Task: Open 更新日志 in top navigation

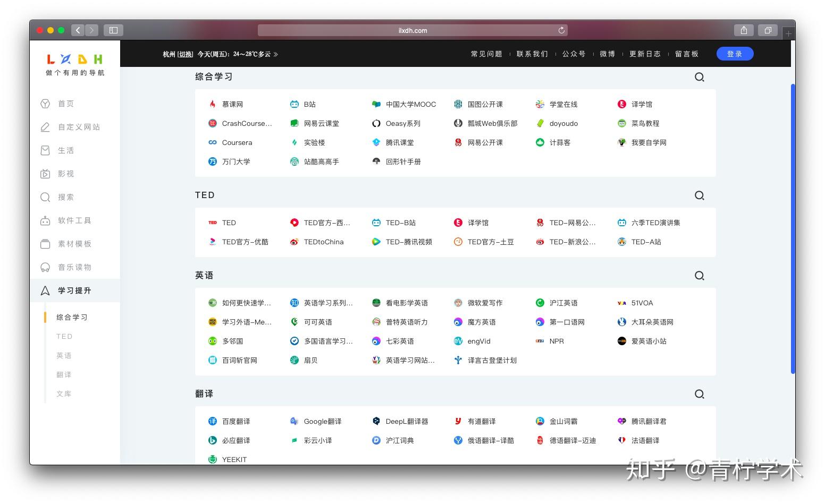Action: pos(645,54)
